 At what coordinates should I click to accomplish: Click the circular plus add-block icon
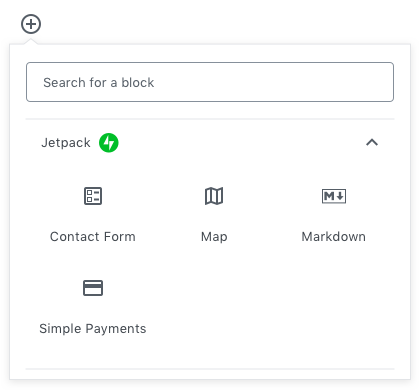coord(31,24)
